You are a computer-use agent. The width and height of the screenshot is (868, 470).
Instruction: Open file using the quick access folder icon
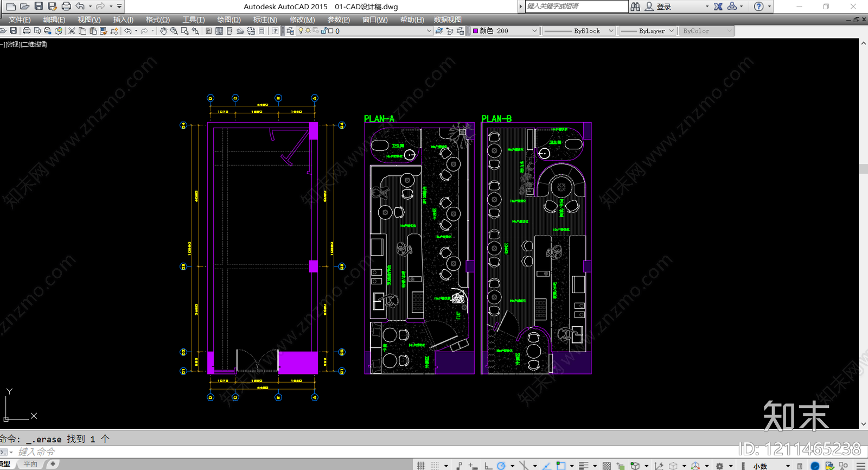[x=24, y=7]
